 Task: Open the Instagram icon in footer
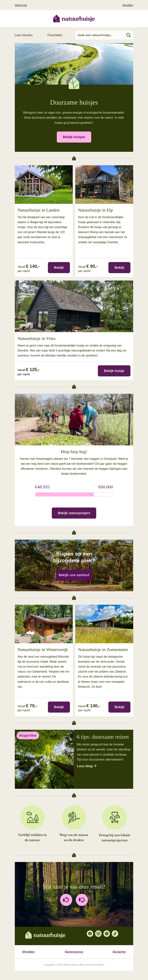[98, 933]
